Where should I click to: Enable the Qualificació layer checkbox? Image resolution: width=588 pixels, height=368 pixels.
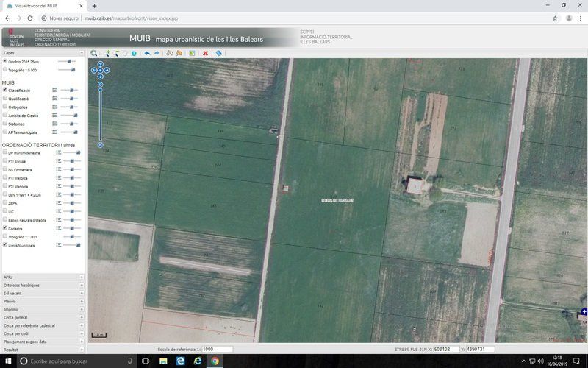click(5, 98)
